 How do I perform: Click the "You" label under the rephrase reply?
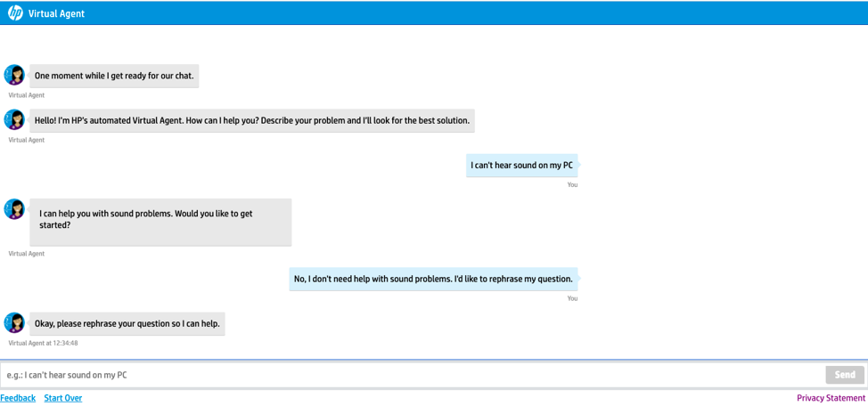pyautogui.click(x=572, y=298)
